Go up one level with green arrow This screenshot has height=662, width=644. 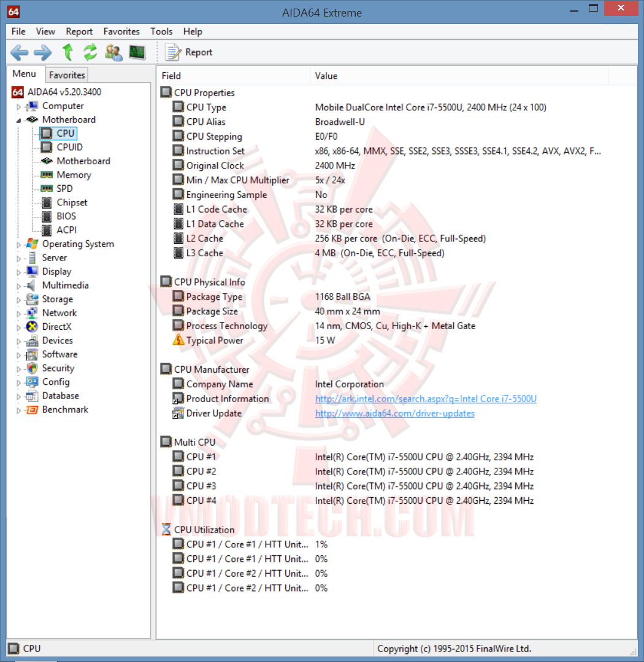pyautogui.click(x=67, y=52)
